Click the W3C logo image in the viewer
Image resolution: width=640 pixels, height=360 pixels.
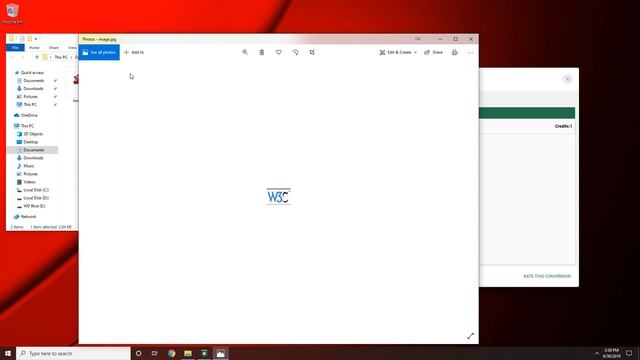tap(278, 196)
